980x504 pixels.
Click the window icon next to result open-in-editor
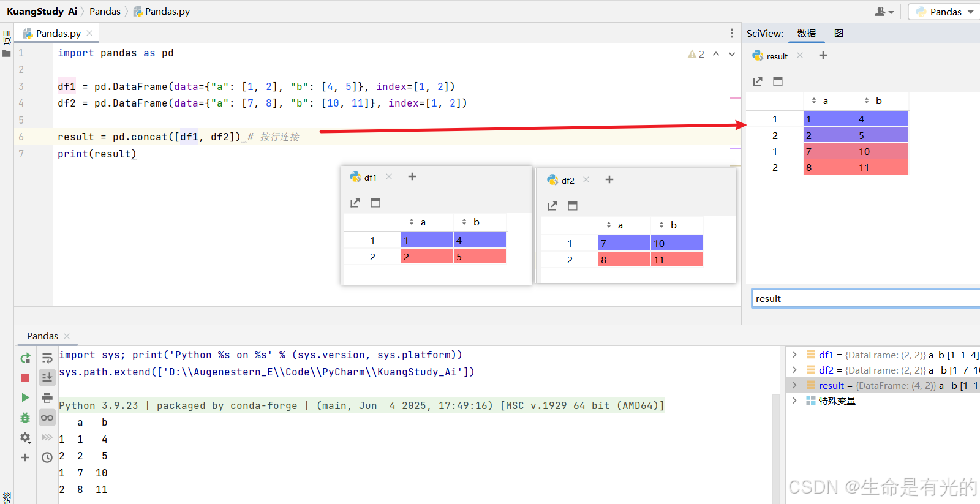[x=778, y=81]
